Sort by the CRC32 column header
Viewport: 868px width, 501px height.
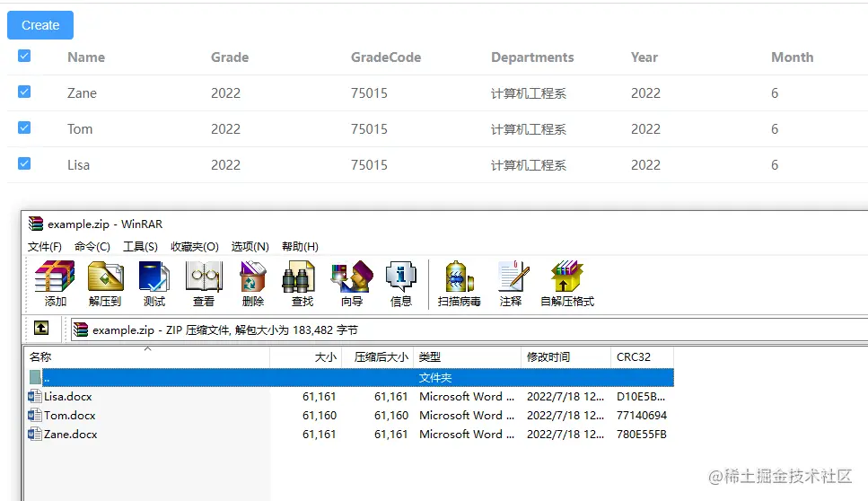coord(642,357)
